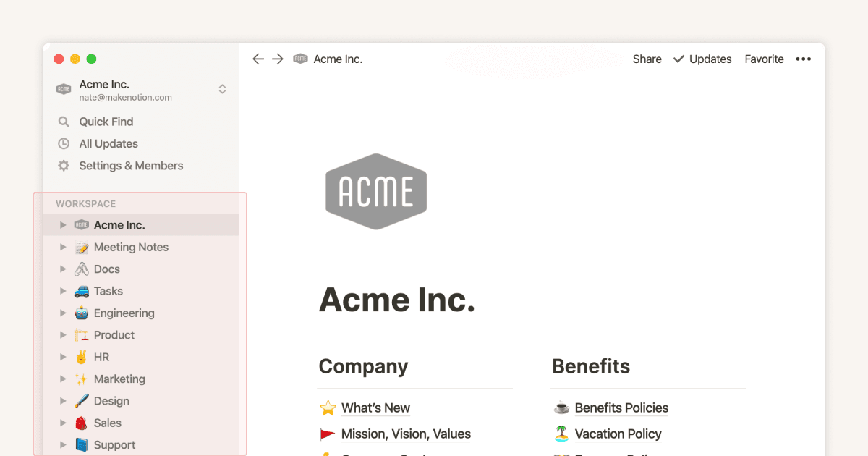This screenshot has width=868, height=456.
Task: Open Quick Find search
Action: pos(106,121)
